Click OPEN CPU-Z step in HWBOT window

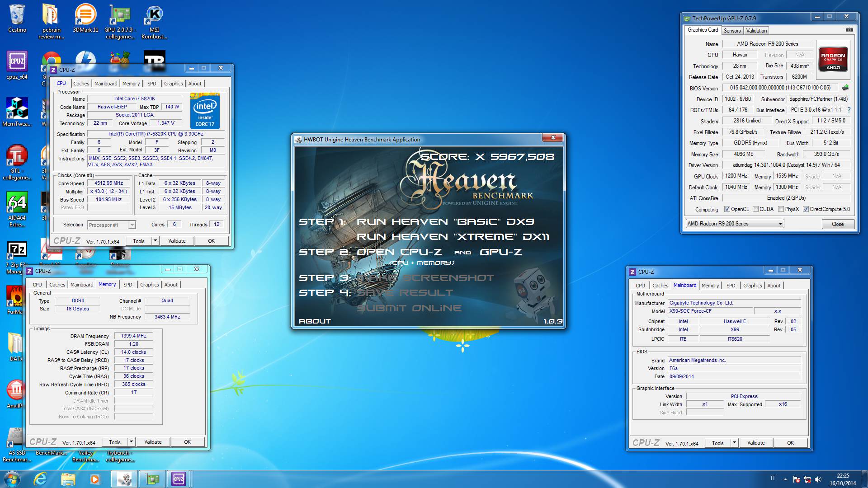click(399, 252)
